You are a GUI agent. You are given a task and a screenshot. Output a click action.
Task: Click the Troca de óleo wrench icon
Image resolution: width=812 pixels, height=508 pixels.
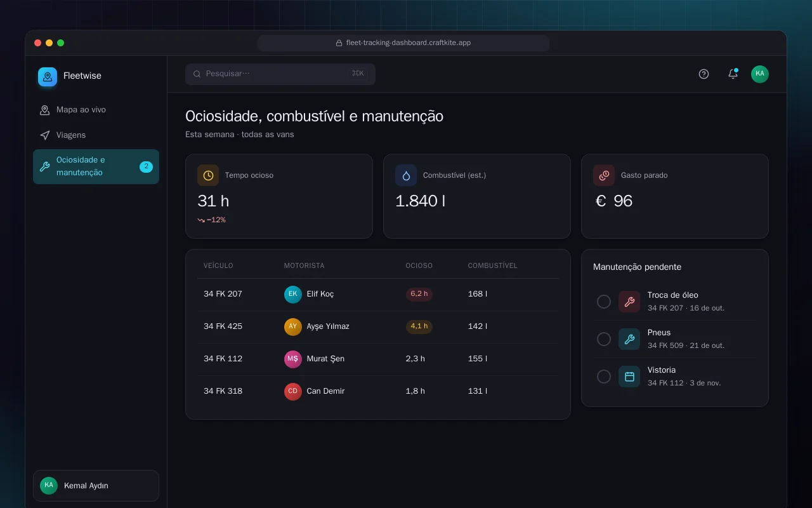pyautogui.click(x=629, y=302)
